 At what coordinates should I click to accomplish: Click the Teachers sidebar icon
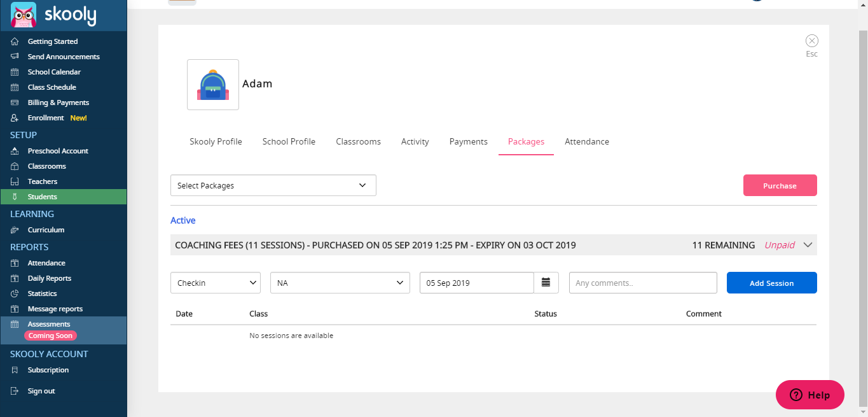tap(15, 181)
